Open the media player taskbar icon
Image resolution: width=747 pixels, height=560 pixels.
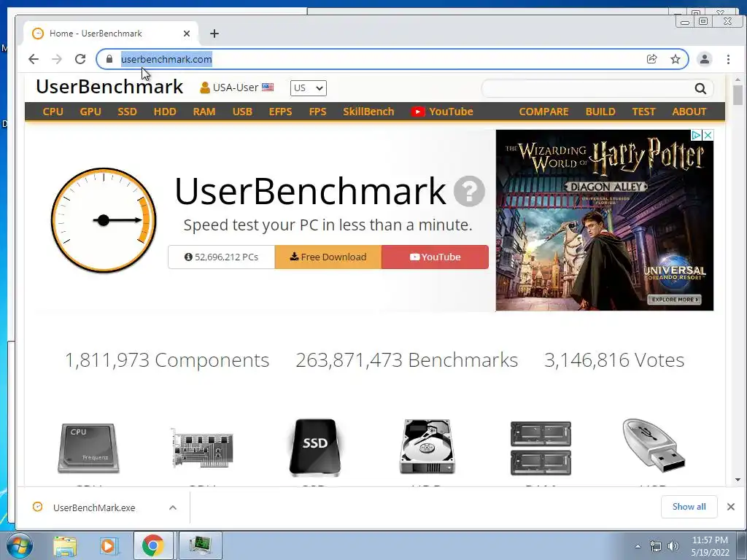pyautogui.click(x=108, y=546)
